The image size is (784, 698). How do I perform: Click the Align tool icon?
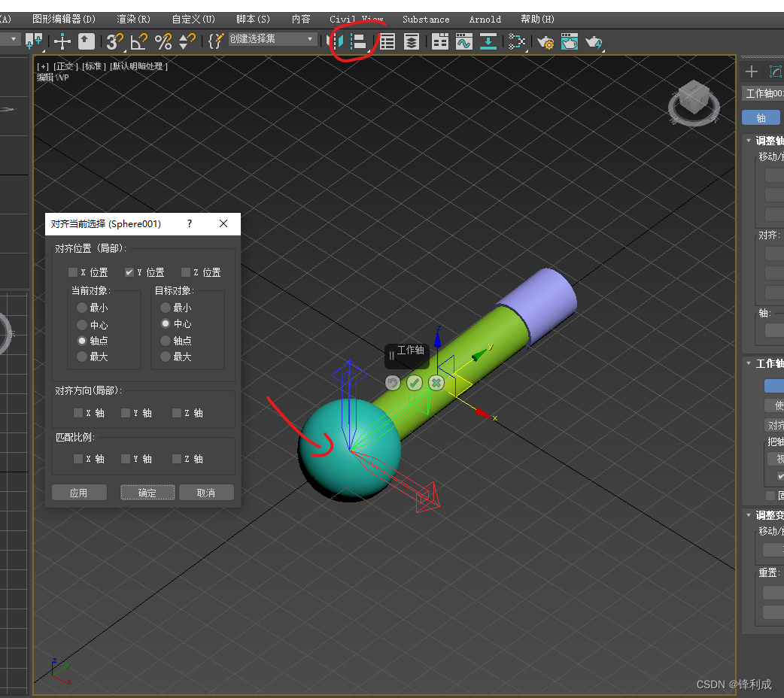pyautogui.click(x=359, y=41)
